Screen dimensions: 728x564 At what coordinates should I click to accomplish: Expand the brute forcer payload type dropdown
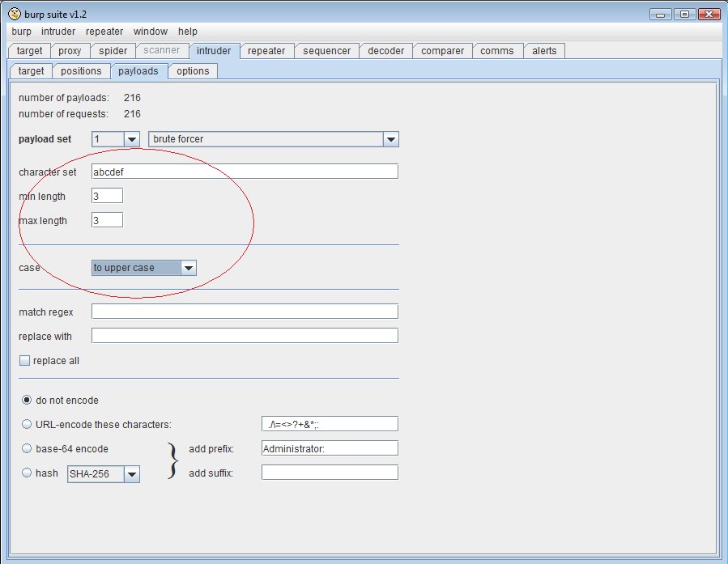click(x=391, y=139)
